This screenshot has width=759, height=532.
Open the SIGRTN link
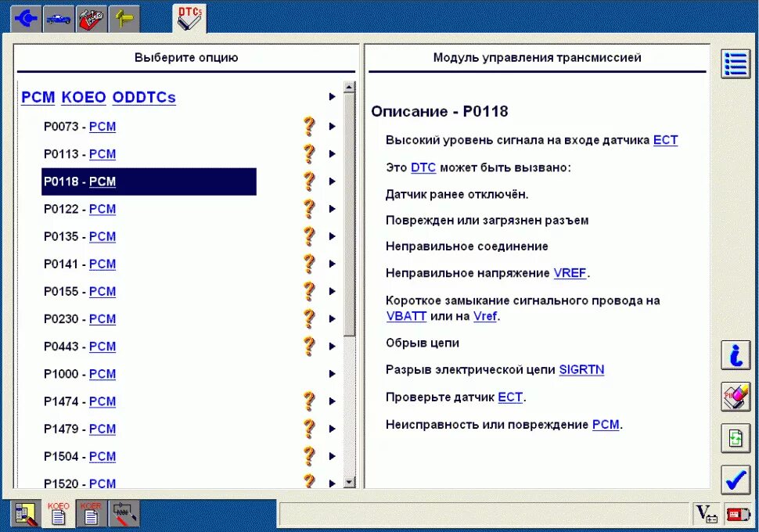pyautogui.click(x=581, y=370)
